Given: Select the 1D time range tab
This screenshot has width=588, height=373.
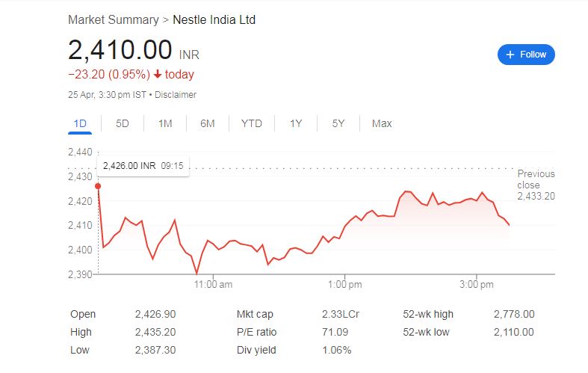Looking at the screenshot, I should click(80, 123).
